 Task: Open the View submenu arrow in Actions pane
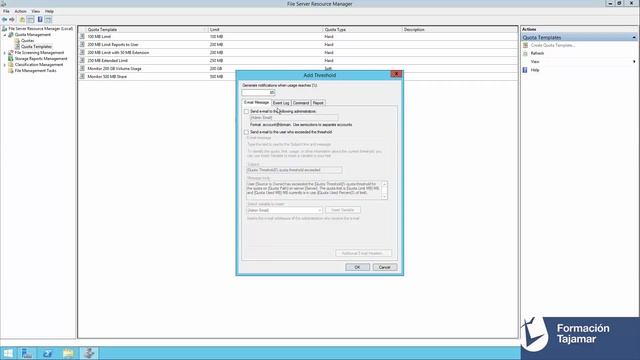pos(634,62)
